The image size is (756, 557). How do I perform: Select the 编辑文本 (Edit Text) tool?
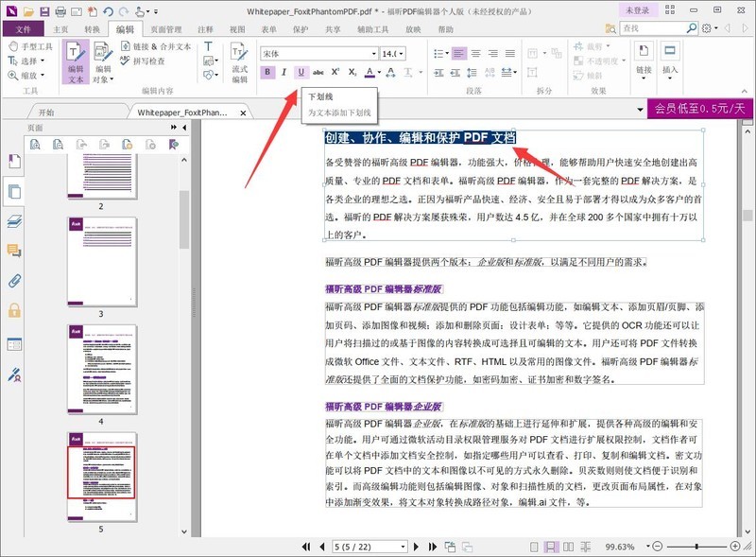pos(77,62)
